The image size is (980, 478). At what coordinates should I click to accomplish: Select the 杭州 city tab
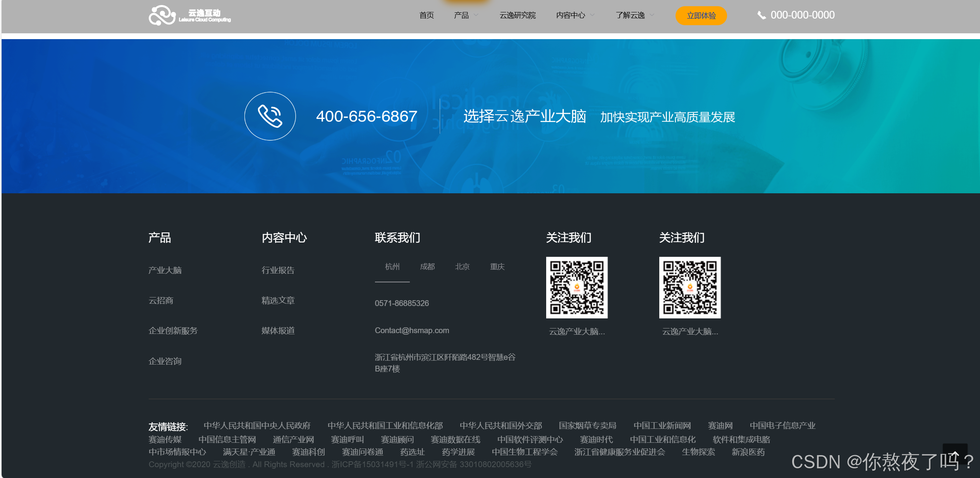[392, 267]
